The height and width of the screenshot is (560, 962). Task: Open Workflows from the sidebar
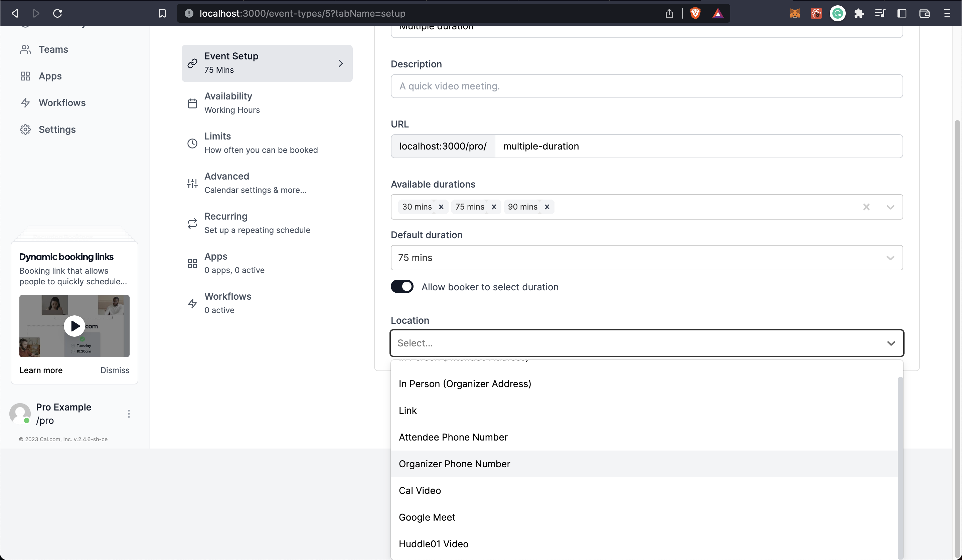point(62,102)
